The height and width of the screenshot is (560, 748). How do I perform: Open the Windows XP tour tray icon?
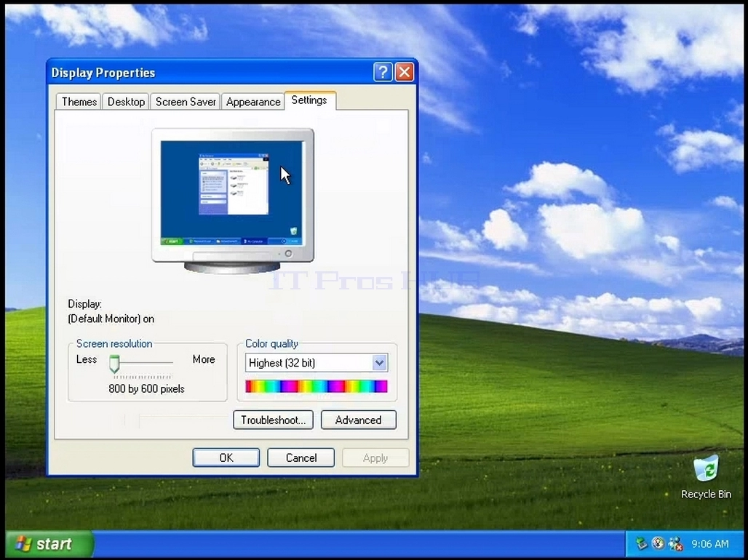point(659,543)
